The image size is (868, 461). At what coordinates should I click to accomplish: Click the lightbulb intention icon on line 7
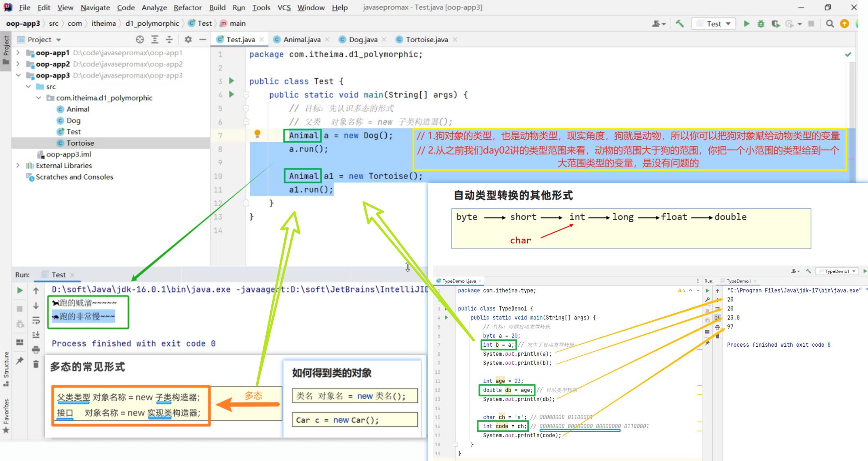pyautogui.click(x=257, y=133)
